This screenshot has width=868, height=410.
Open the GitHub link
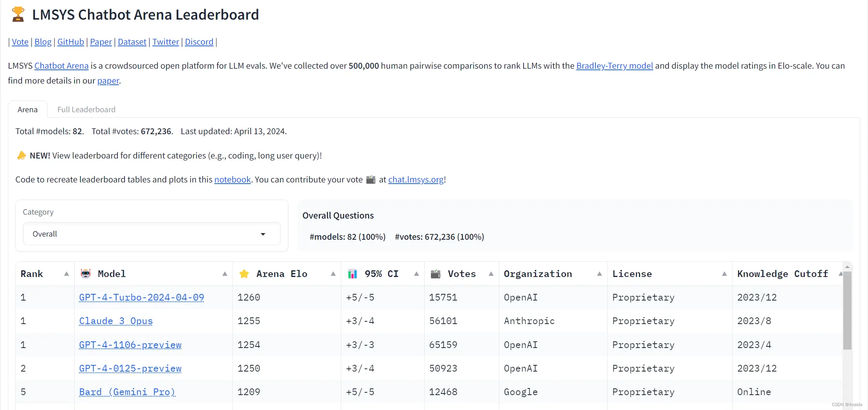[71, 42]
